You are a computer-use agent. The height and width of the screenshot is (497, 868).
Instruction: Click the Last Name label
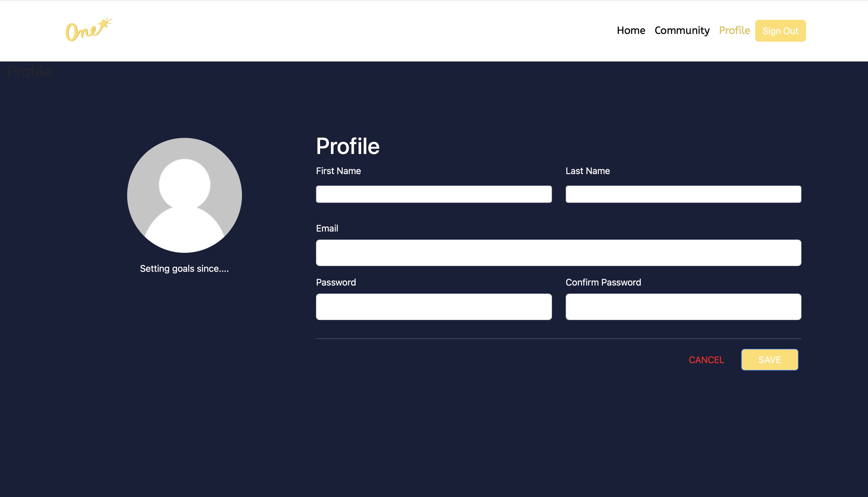[x=587, y=171]
